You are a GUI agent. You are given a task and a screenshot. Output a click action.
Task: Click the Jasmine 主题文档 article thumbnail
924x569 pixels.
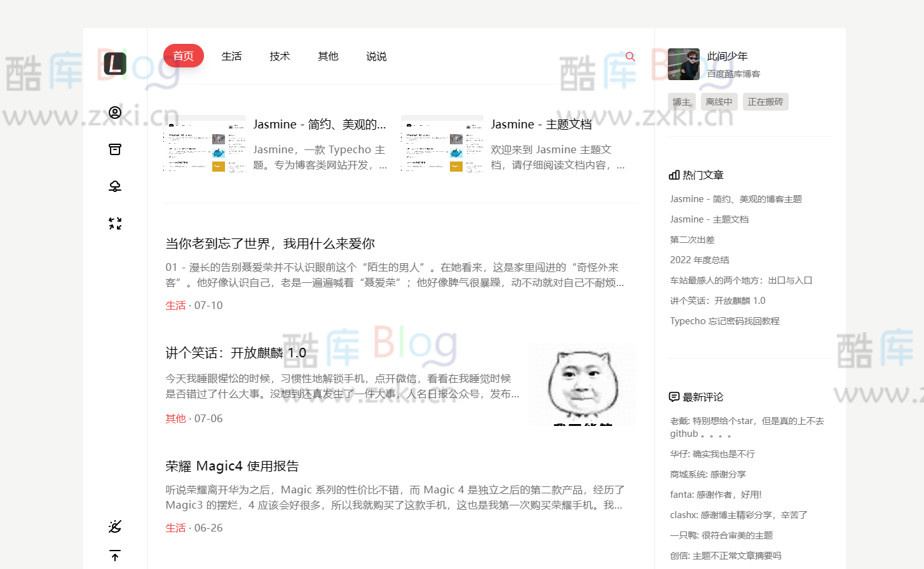coord(441,144)
